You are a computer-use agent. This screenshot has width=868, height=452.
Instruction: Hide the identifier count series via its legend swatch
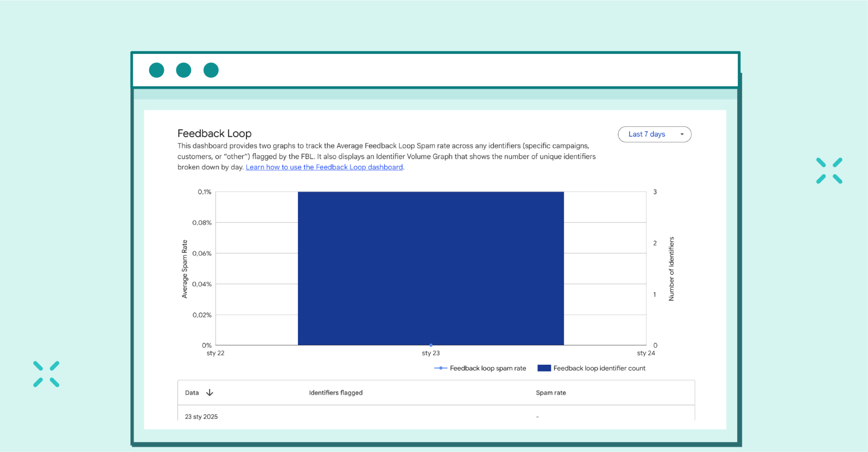(x=544, y=368)
